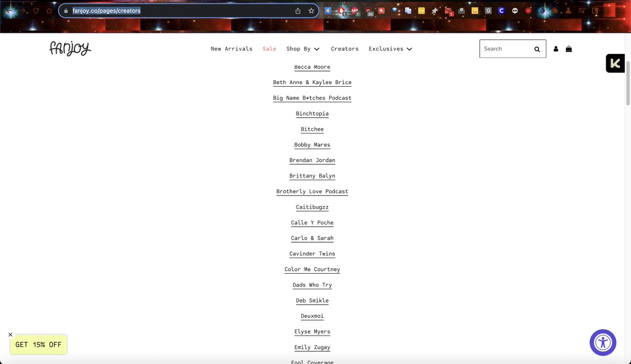Click the browser reload button
The image size is (631, 364).
coord(36,11)
